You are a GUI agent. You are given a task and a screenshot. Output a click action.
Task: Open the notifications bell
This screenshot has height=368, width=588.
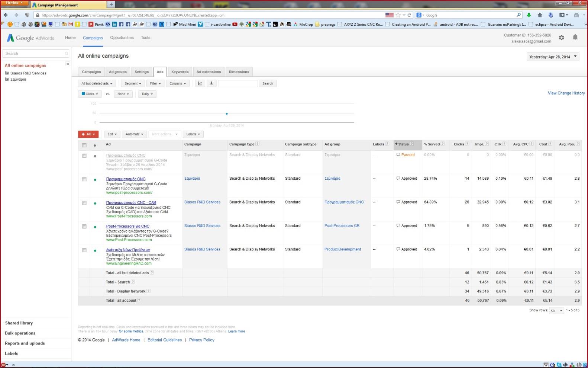[x=575, y=37]
